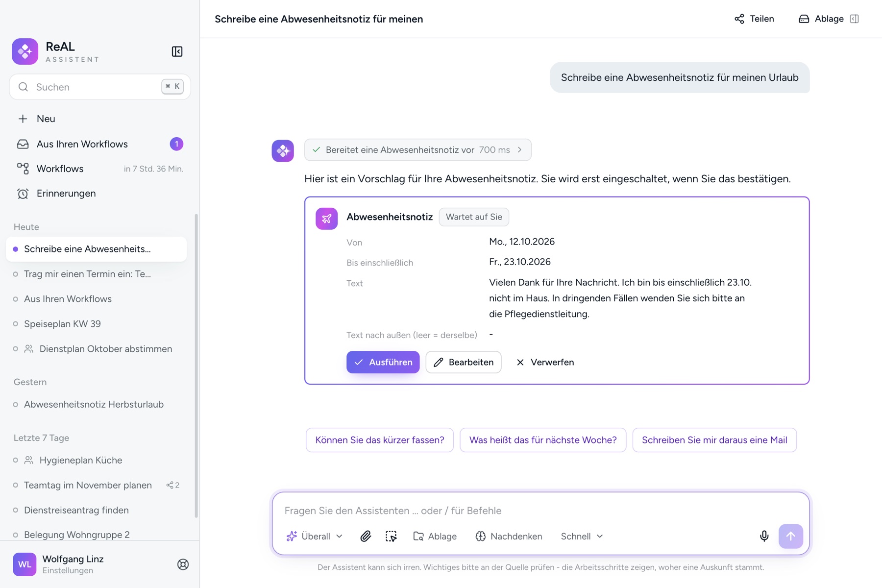
Task: Start voice input with the microphone icon
Action: point(764,536)
